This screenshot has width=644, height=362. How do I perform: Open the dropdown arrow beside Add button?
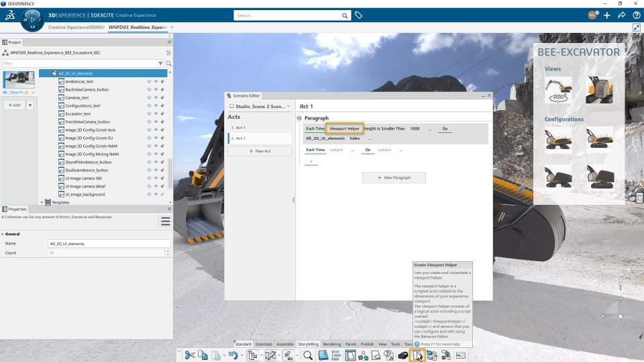pyautogui.click(x=30, y=105)
